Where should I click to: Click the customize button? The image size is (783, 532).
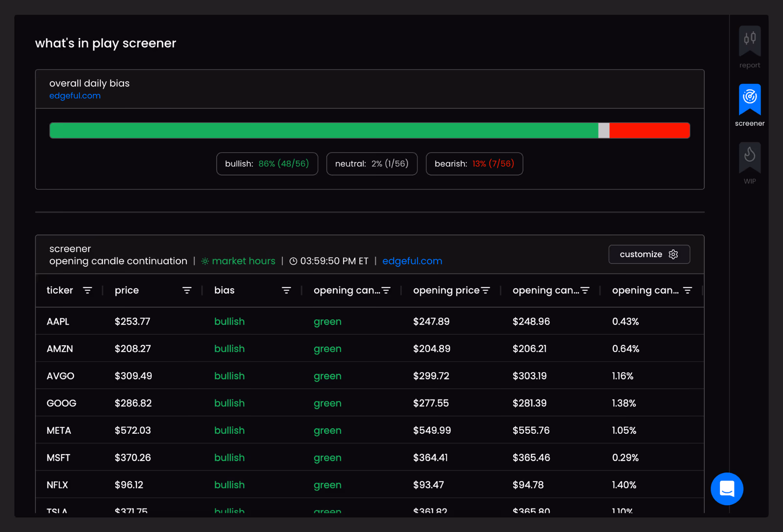[x=649, y=254]
